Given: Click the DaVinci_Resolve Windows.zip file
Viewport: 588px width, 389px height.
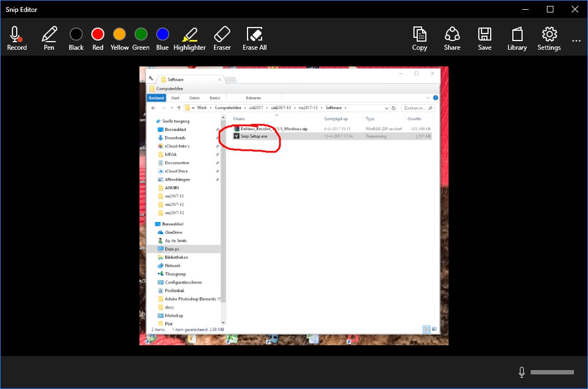Looking at the screenshot, I should [274, 129].
